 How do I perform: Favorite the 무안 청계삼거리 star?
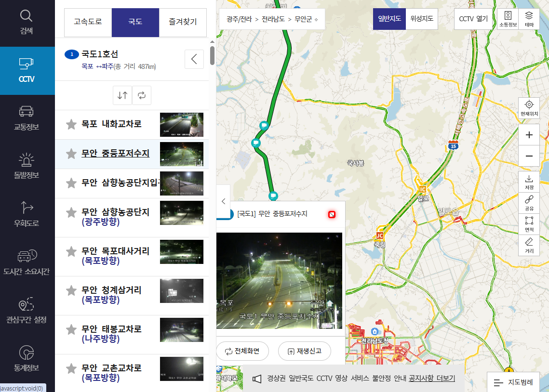[x=71, y=290]
